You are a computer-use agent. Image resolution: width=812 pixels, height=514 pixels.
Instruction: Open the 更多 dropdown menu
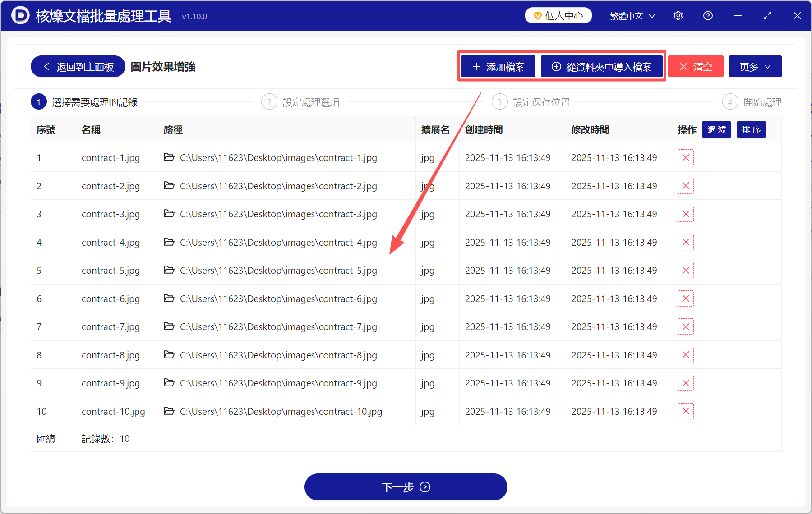coord(755,66)
